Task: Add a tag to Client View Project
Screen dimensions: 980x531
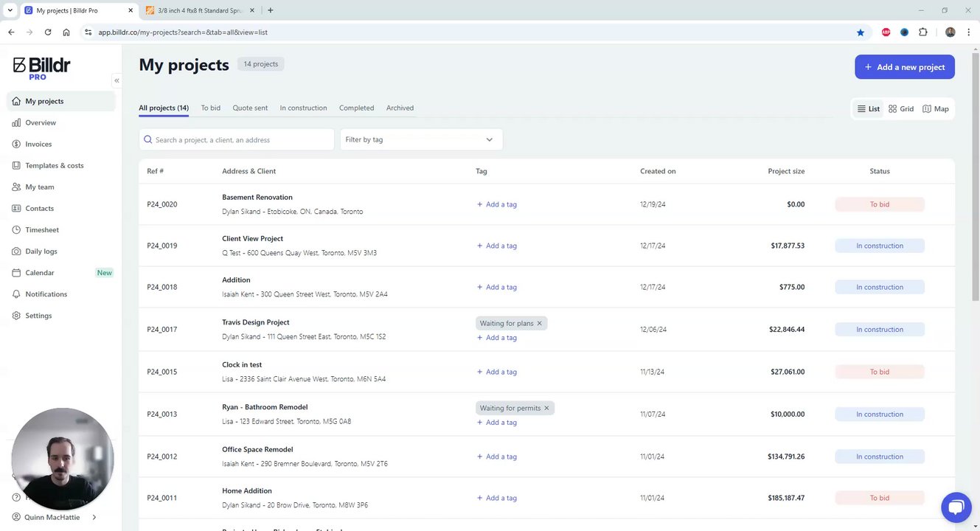Action: pyautogui.click(x=497, y=246)
